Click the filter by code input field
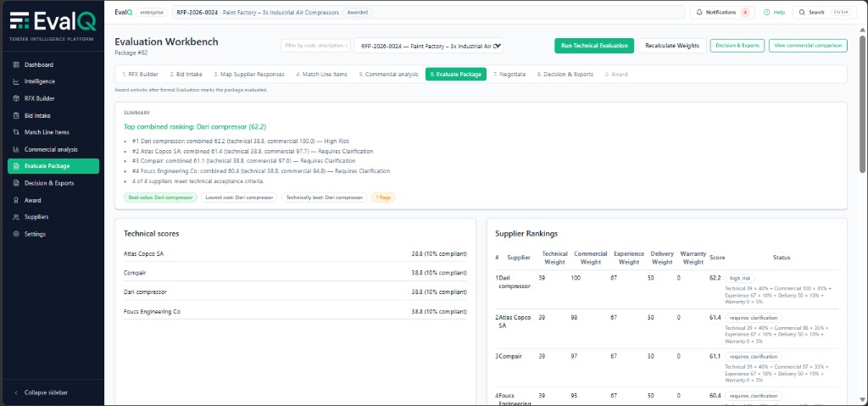The height and width of the screenshot is (406, 868). point(315,46)
